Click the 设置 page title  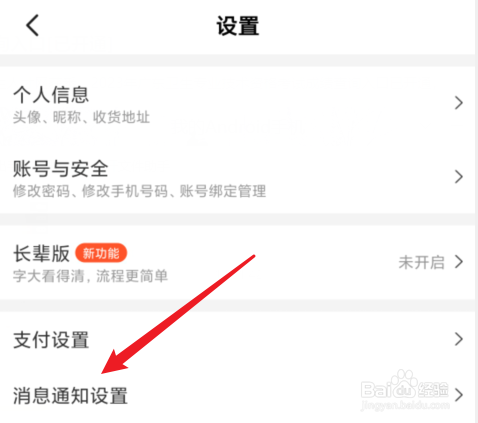pos(238,26)
